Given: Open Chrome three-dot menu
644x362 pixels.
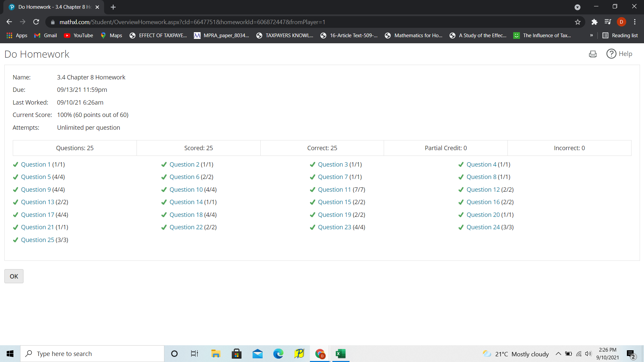Looking at the screenshot, I should tap(635, 22).
